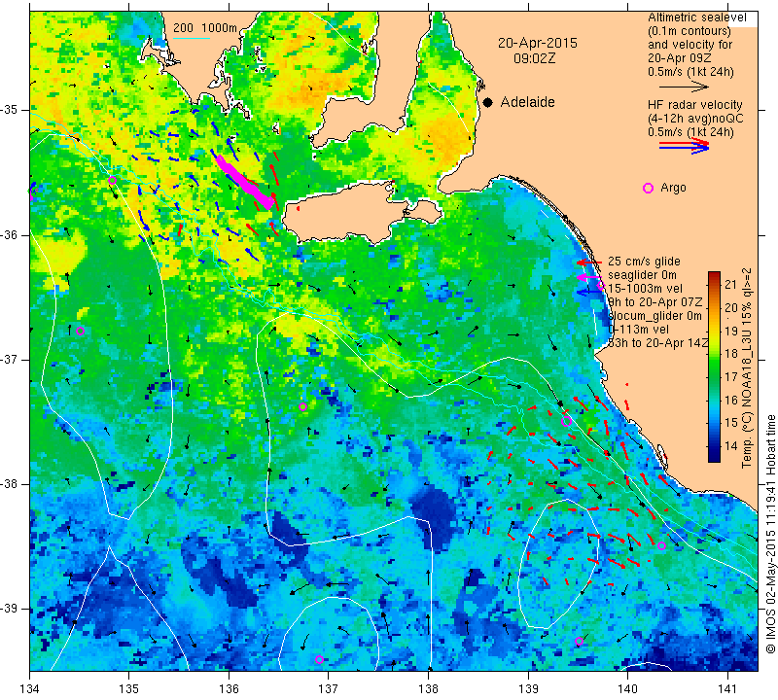Select the blue glider velocity legend arrow

click(589, 293)
